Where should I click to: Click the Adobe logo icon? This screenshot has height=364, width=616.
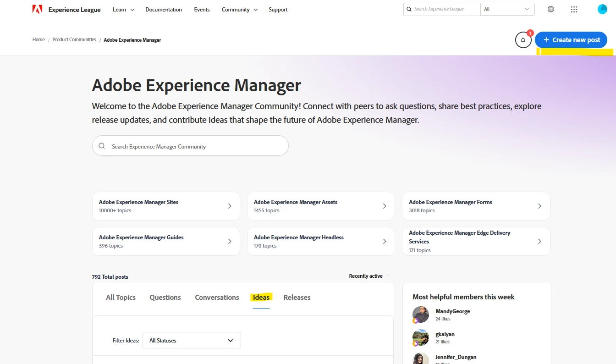37,9
